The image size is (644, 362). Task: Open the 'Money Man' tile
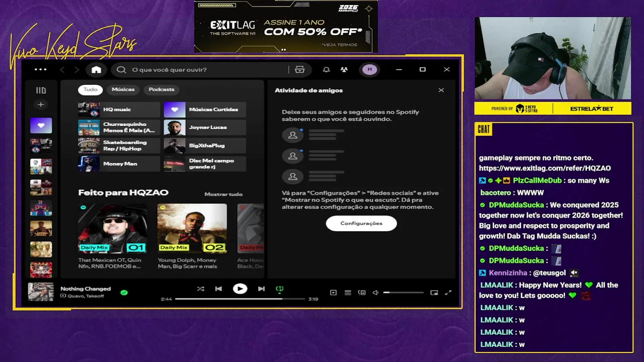(119, 164)
